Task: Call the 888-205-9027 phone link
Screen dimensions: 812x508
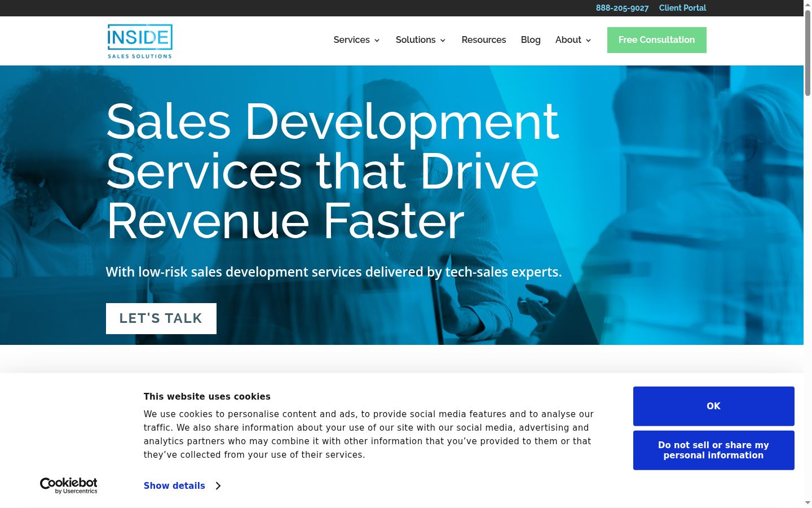Action: click(622, 8)
